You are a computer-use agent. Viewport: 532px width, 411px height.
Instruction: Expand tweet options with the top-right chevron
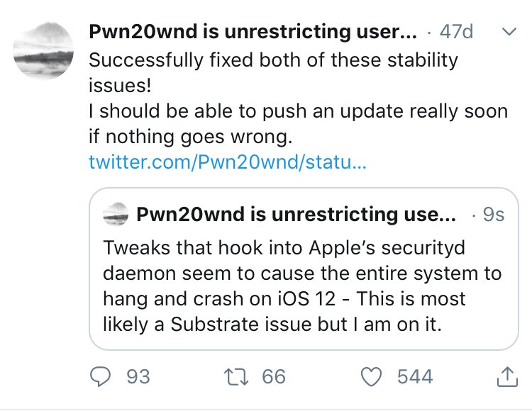(508, 33)
